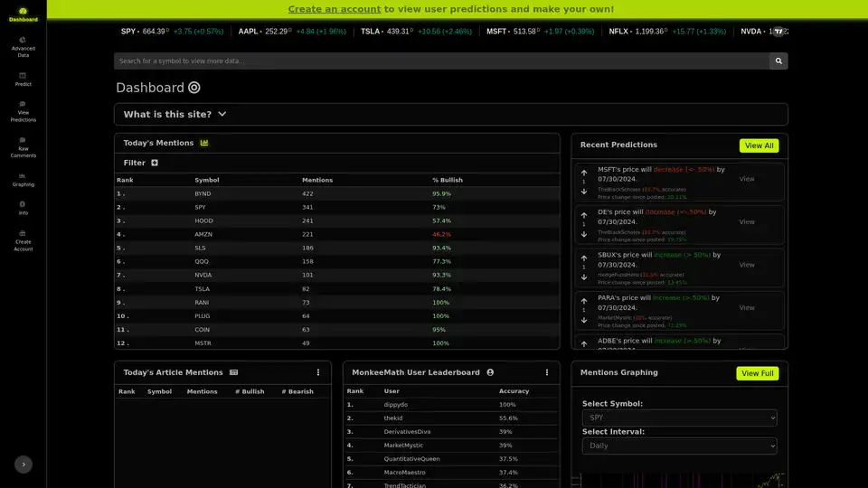Upvote the MSFT price prediction
The image size is (868, 488).
coord(584,173)
